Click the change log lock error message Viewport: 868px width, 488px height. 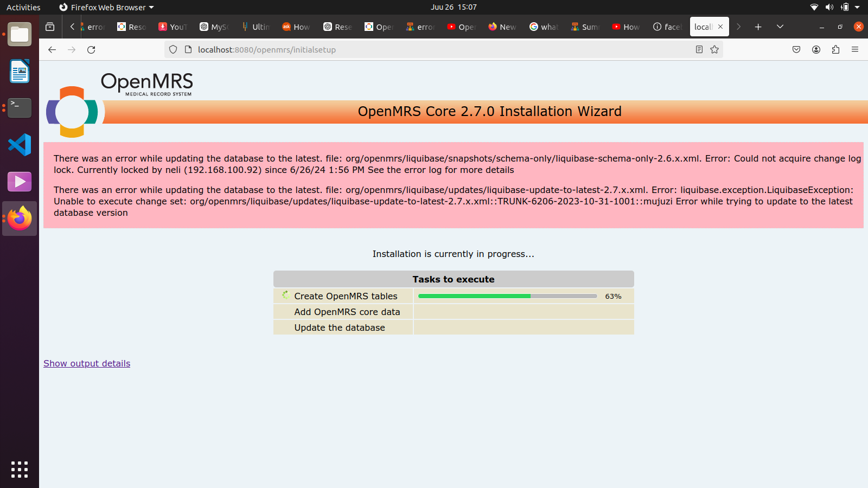(457, 164)
